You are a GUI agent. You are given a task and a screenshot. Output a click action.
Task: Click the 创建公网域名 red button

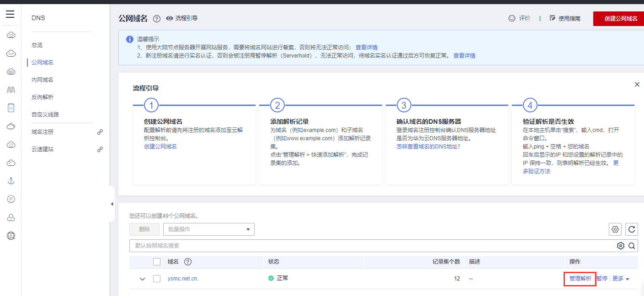tap(620, 19)
